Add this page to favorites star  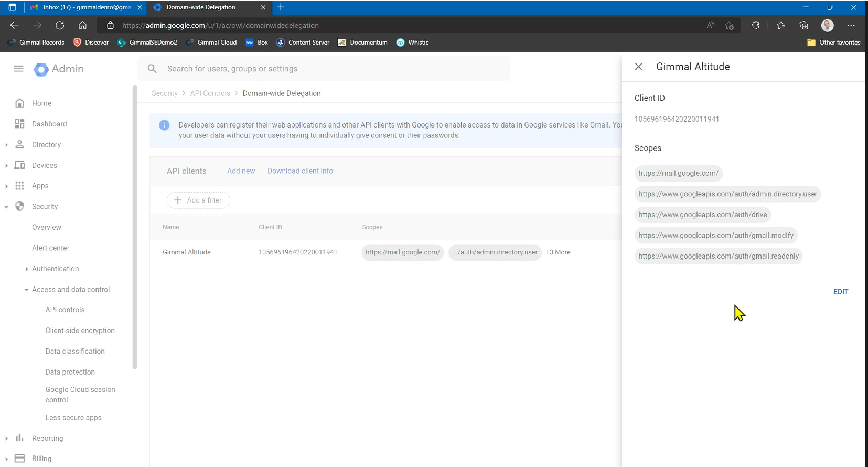coord(729,25)
